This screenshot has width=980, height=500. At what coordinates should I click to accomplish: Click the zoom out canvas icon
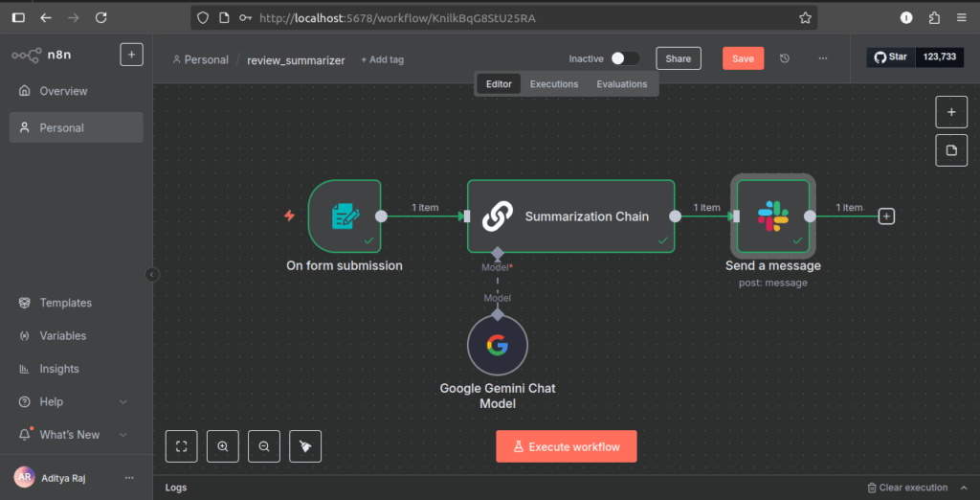coord(264,446)
